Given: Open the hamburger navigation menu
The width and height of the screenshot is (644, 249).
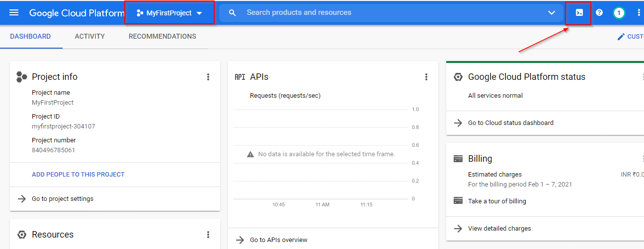Looking at the screenshot, I should tap(14, 13).
